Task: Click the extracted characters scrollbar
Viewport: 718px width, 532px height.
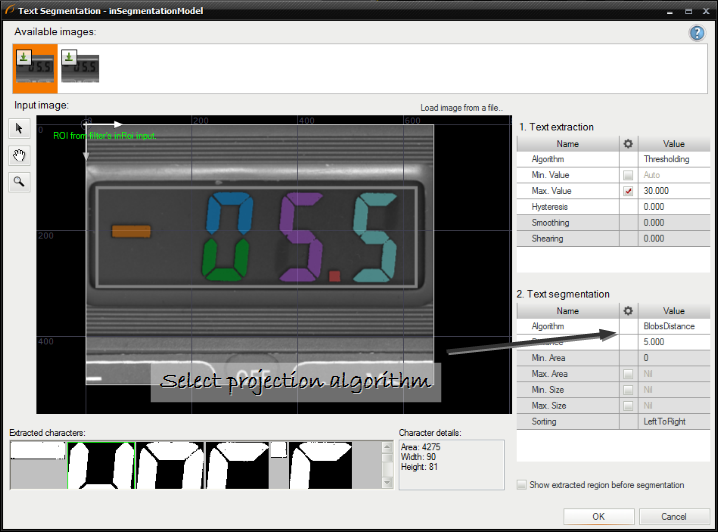Action: [387, 465]
